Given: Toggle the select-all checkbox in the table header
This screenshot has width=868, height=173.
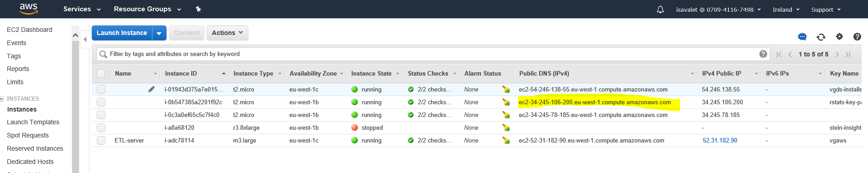Looking at the screenshot, I should click(x=101, y=73).
